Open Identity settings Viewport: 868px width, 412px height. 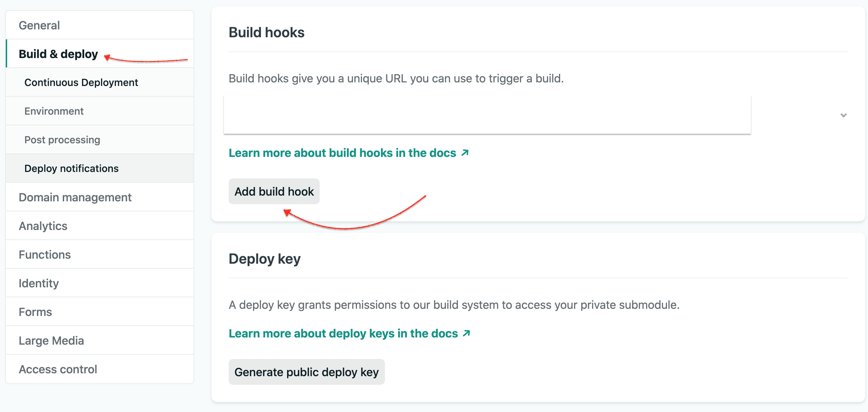(100, 283)
